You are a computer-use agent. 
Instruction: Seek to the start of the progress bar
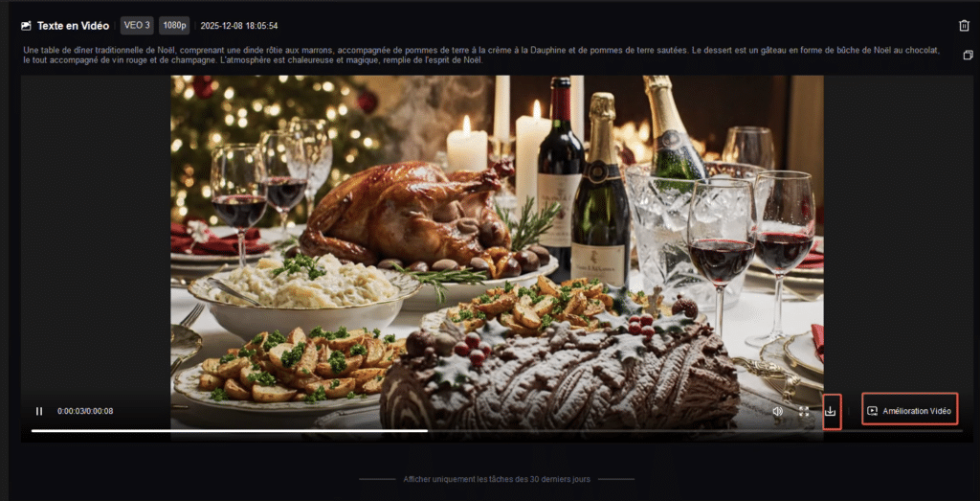[x=33, y=430]
